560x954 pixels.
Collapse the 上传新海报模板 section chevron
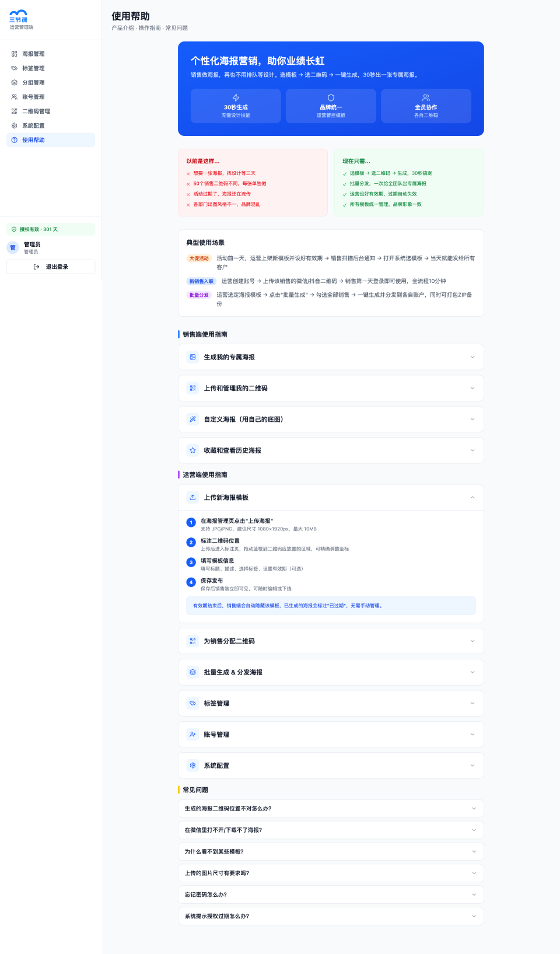[473, 498]
